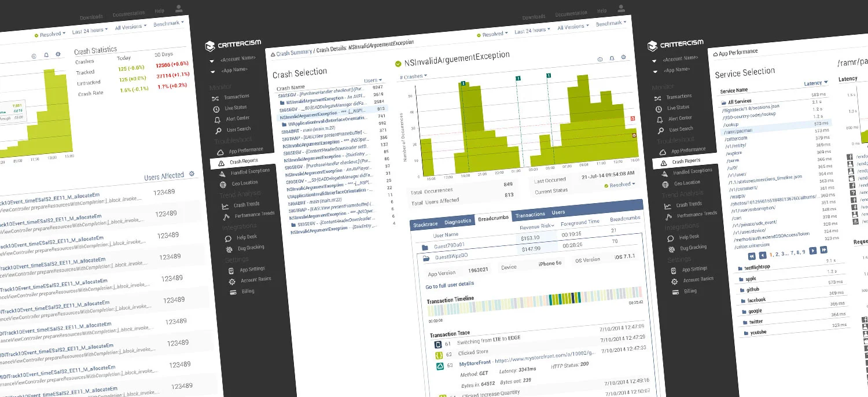868x397 pixels.
Task: Click the bell icon above the NSInvalidArguementException chart
Action: 612,58
